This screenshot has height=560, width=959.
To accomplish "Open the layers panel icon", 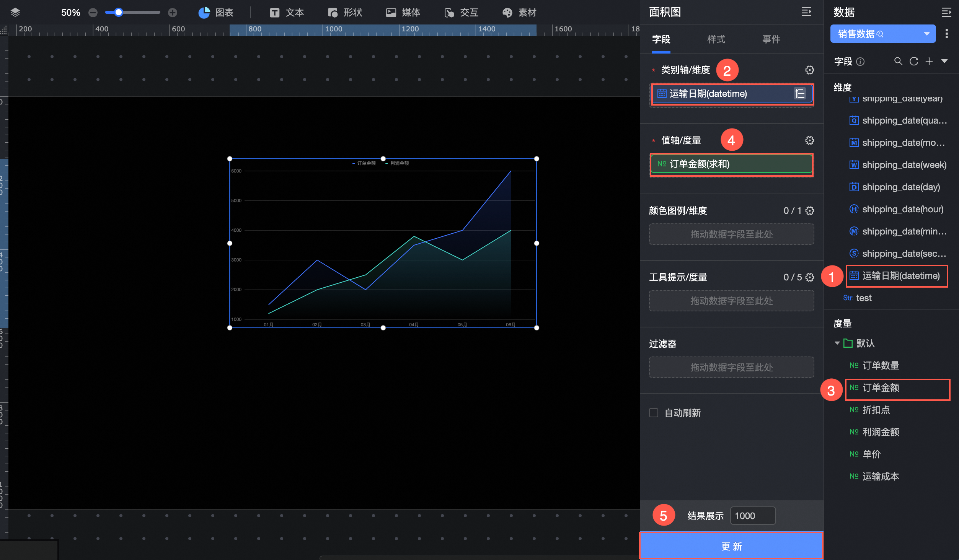I will [15, 13].
